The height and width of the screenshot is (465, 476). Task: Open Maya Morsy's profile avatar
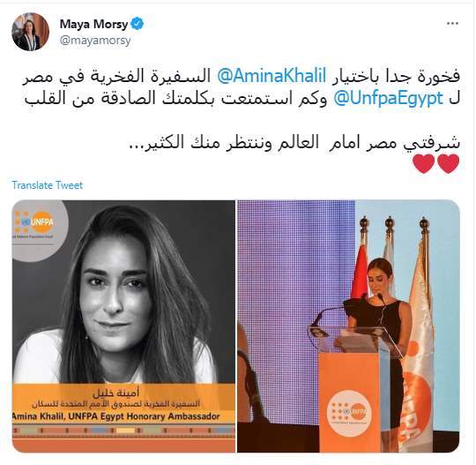pos(30,31)
